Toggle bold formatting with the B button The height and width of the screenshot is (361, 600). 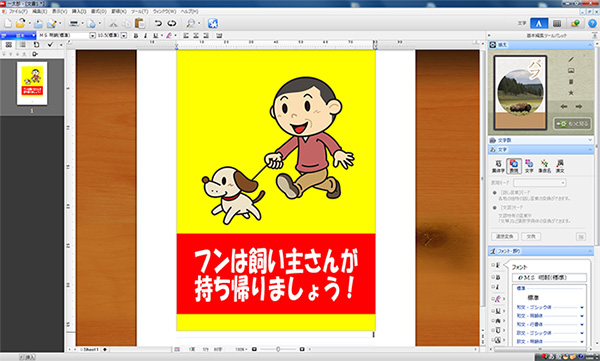coord(135,35)
